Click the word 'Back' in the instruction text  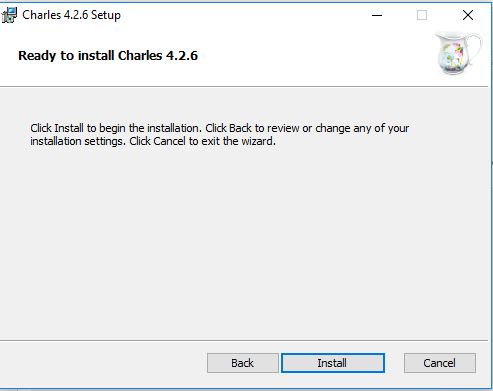[x=240, y=128]
